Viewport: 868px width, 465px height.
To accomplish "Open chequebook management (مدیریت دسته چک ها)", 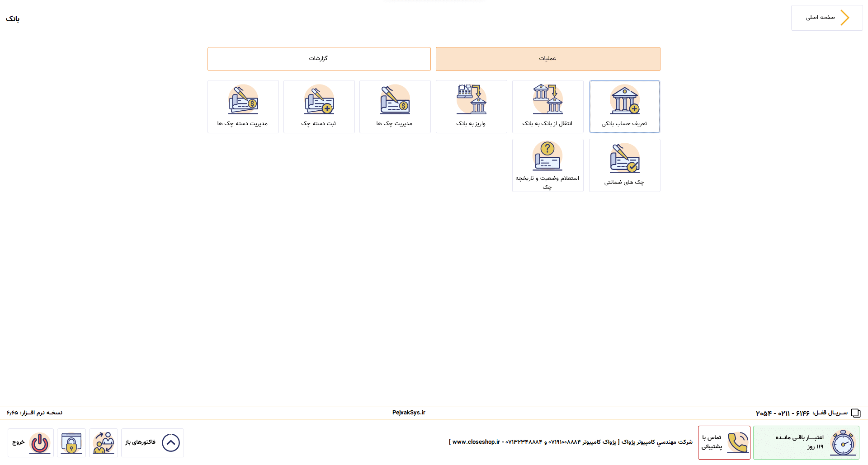I will click(243, 107).
